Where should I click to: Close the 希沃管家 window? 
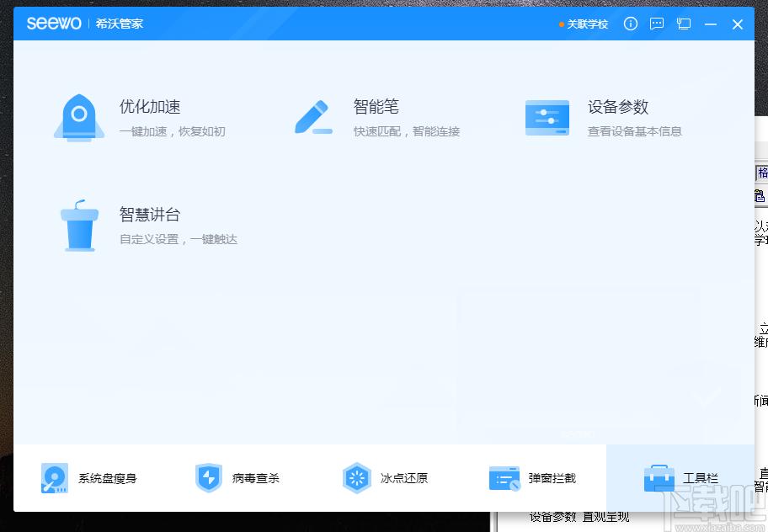click(x=738, y=24)
